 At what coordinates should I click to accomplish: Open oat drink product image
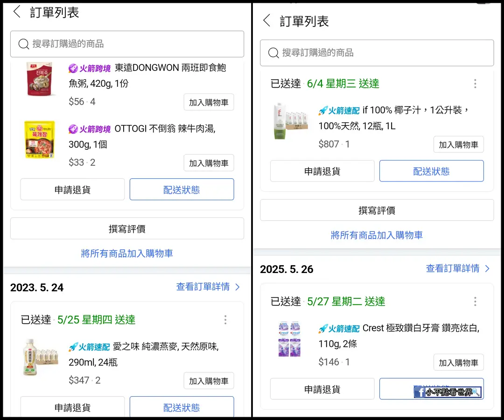[41, 357]
